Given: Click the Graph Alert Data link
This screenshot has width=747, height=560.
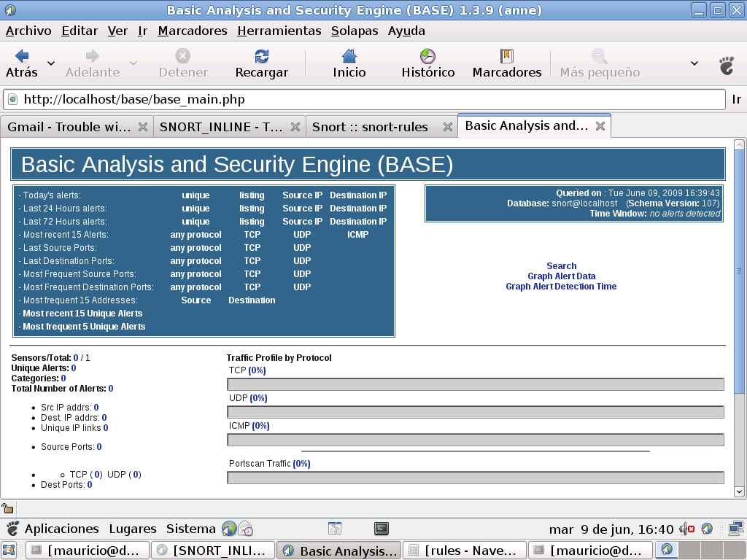Looking at the screenshot, I should click(561, 276).
